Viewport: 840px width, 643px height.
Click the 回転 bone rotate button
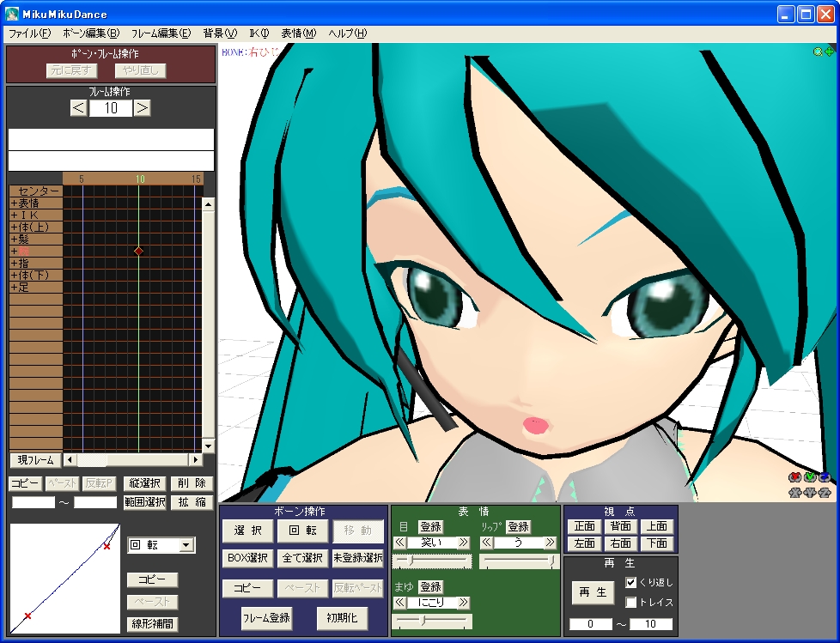point(302,531)
